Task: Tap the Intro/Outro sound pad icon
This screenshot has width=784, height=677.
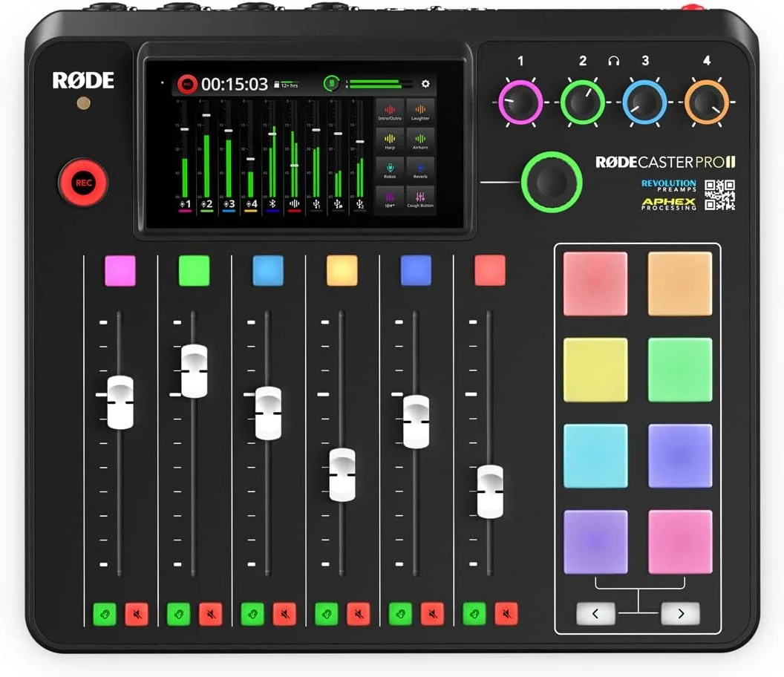Action: (390, 110)
